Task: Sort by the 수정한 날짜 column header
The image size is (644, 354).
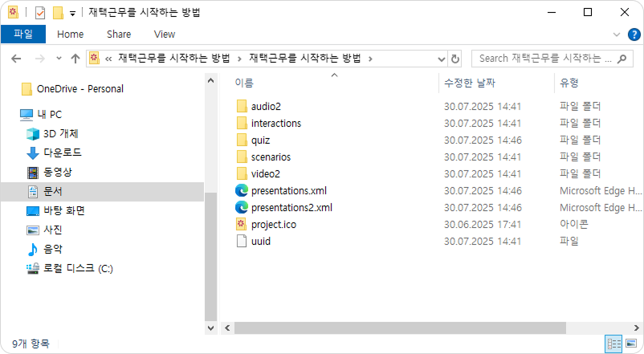Action: [470, 83]
